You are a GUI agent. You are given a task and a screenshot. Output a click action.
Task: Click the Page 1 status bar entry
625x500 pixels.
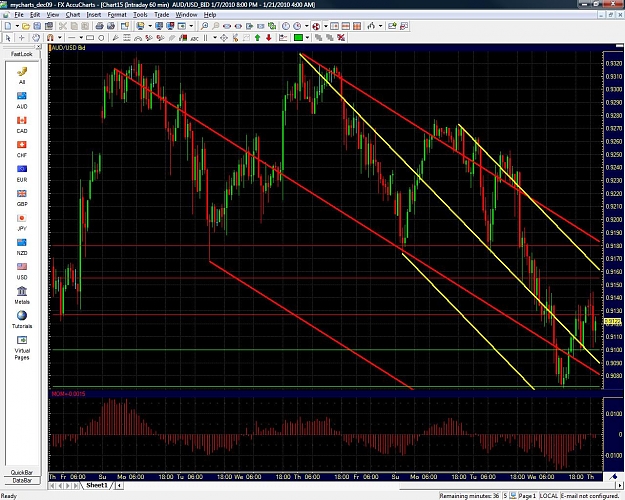pyautogui.click(x=527, y=496)
